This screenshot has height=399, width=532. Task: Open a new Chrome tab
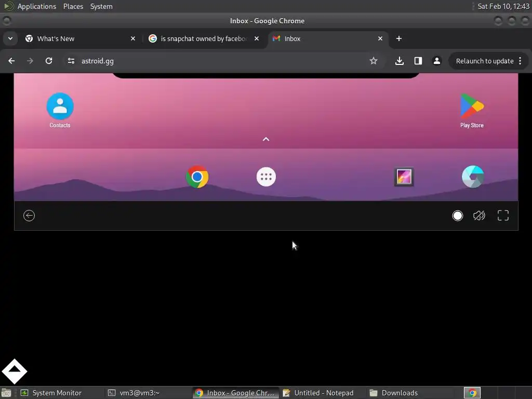pyautogui.click(x=399, y=38)
